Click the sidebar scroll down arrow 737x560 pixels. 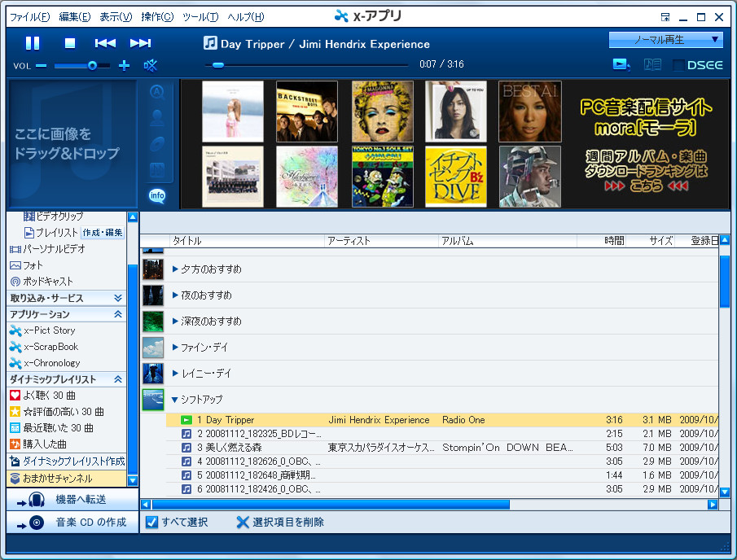pyautogui.click(x=133, y=480)
